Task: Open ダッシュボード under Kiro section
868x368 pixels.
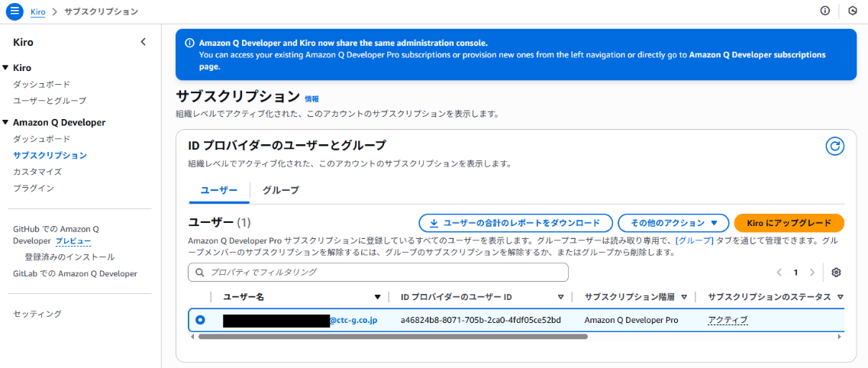Action: click(x=41, y=84)
